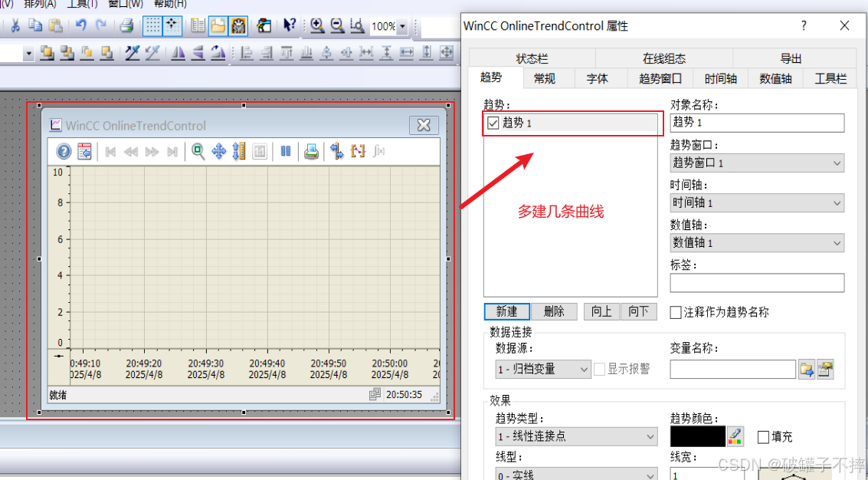Click the move axes area icon in trend control
Screen dimensions: 868x480
coord(218,151)
